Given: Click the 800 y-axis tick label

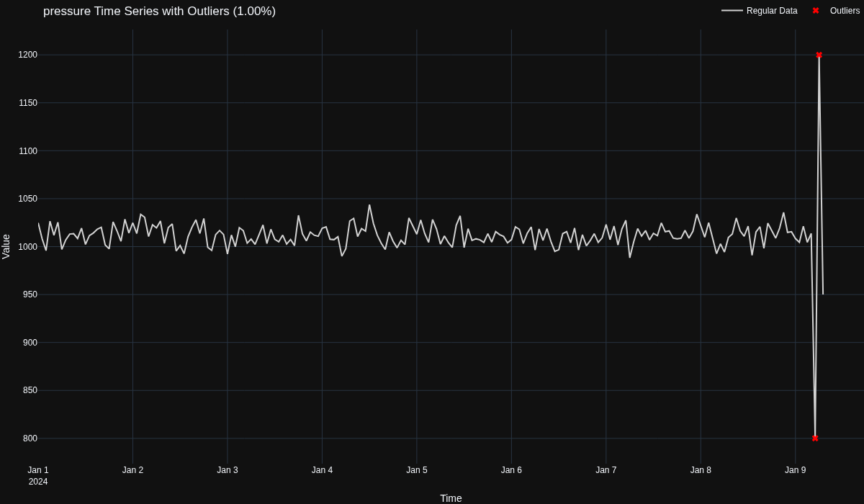Looking at the screenshot, I should 30,438.
